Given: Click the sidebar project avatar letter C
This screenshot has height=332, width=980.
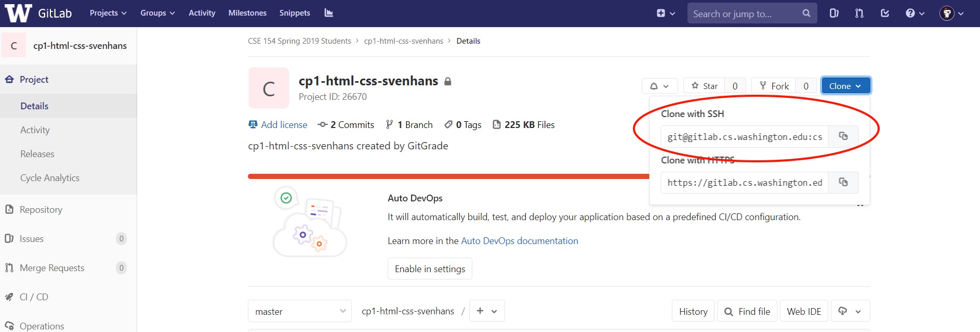Looking at the screenshot, I should (x=14, y=45).
